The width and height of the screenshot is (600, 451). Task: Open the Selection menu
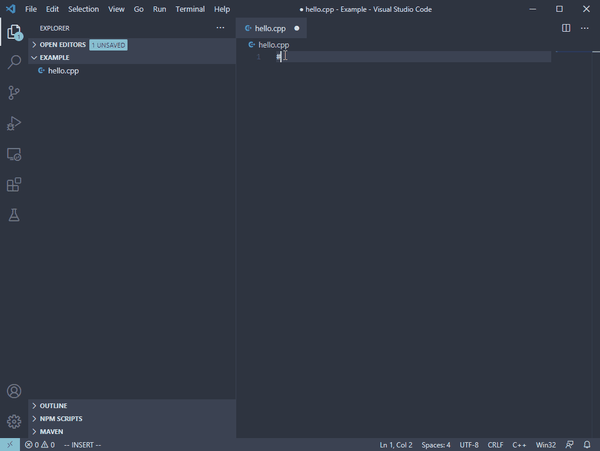[83, 9]
